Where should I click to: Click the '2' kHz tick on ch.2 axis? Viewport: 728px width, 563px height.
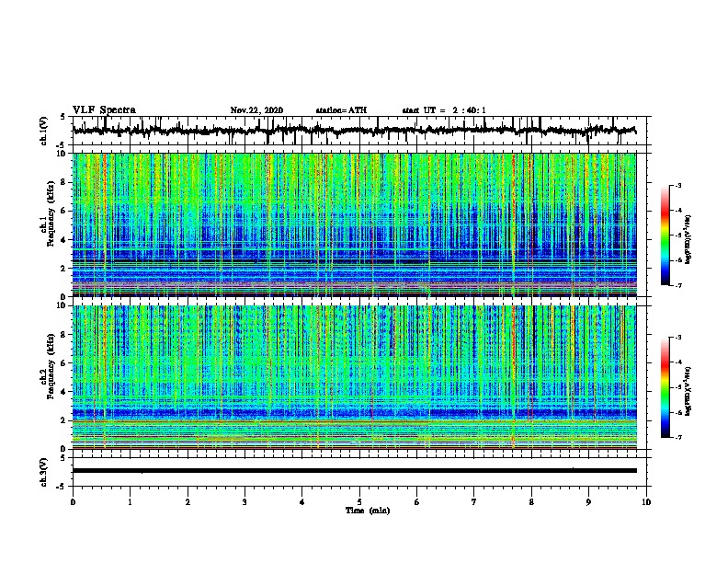click(63, 420)
